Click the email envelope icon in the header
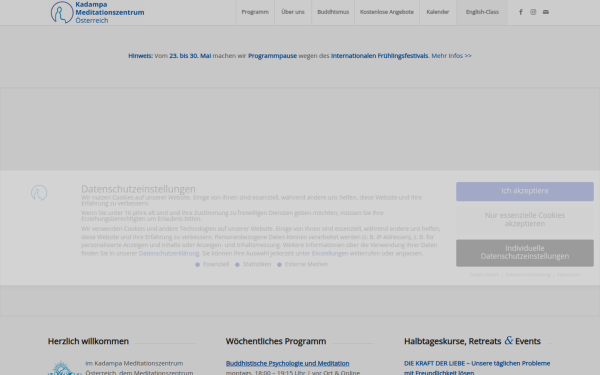Screen dimensions: 600x375 546,12
